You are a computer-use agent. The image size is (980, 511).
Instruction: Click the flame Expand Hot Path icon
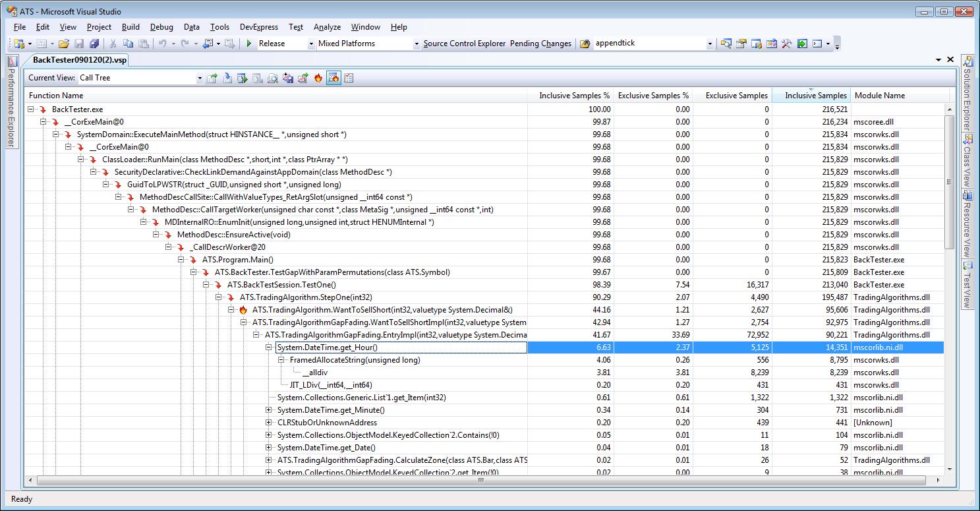[x=318, y=78]
